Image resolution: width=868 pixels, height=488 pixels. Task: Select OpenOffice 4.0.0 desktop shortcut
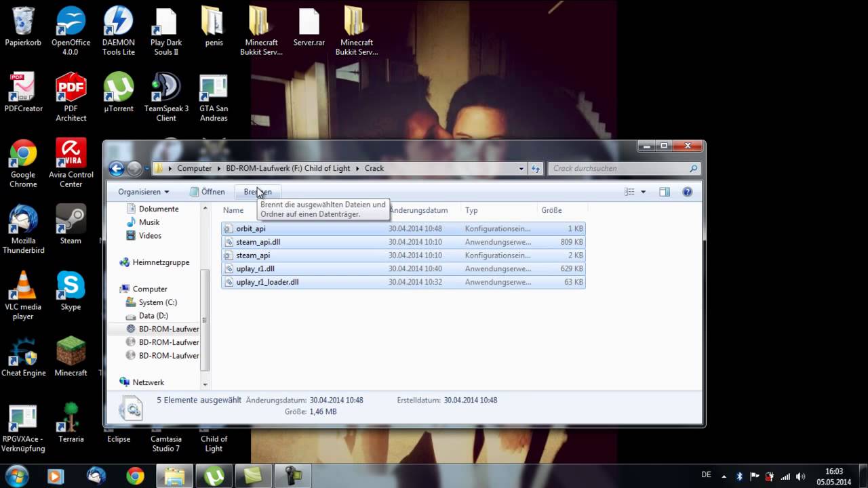point(71,32)
